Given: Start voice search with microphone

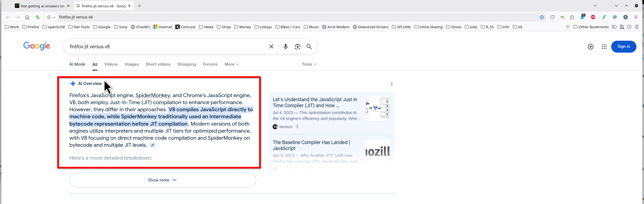Looking at the screenshot, I should (x=286, y=47).
